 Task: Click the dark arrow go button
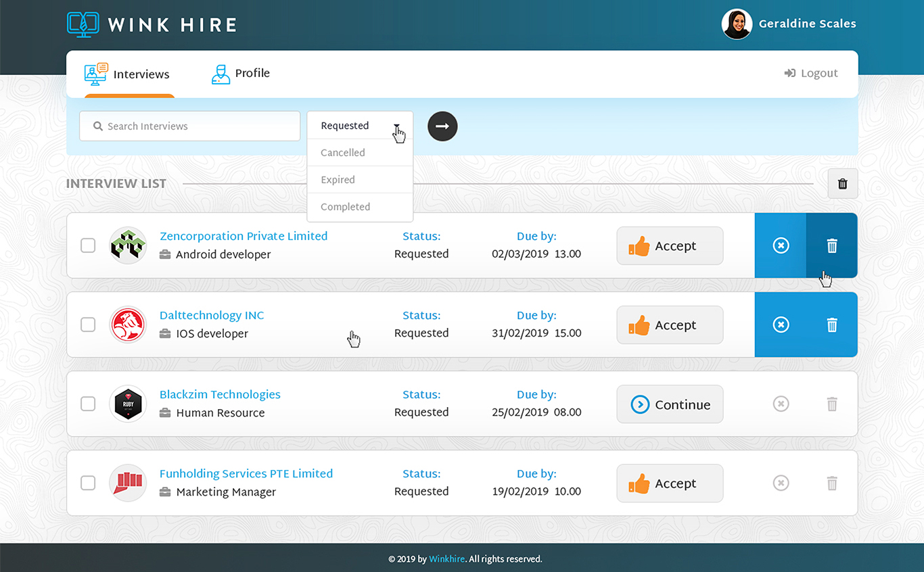pyautogui.click(x=442, y=126)
